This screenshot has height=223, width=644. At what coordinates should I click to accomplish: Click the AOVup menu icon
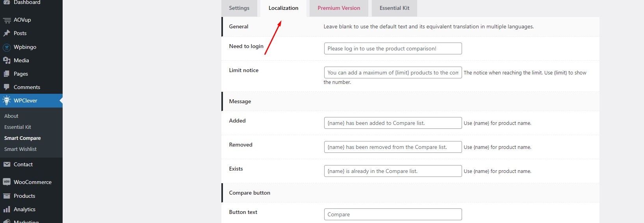(7, 20)
